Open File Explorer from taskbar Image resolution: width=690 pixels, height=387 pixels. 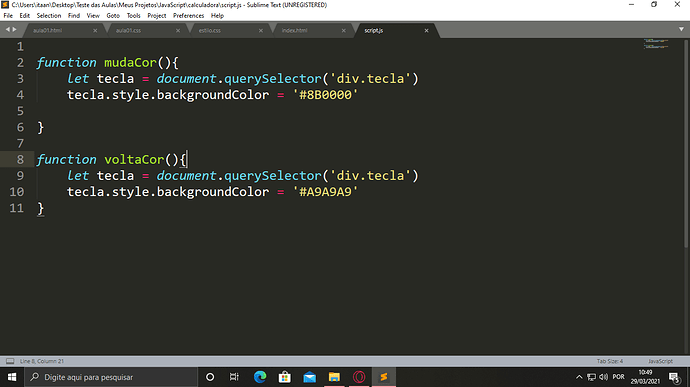click(334, 377)
